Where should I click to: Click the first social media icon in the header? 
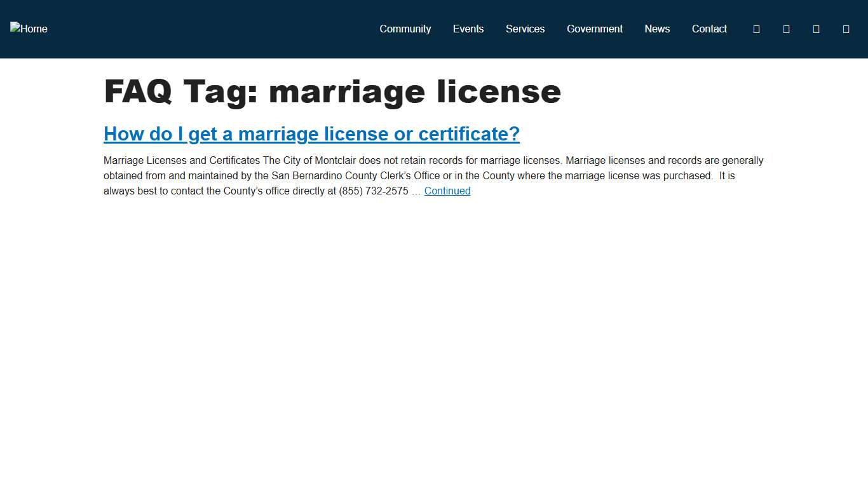(756, 29)
